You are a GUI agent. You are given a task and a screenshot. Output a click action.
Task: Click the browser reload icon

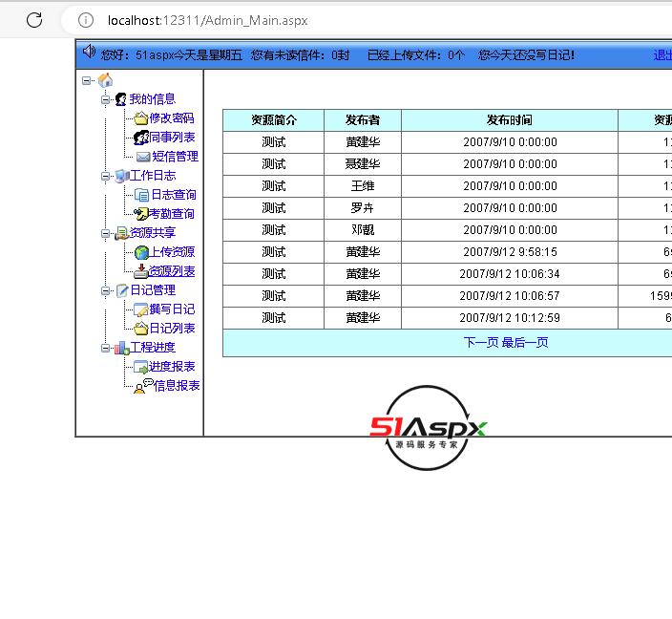(x=34, y=20)
